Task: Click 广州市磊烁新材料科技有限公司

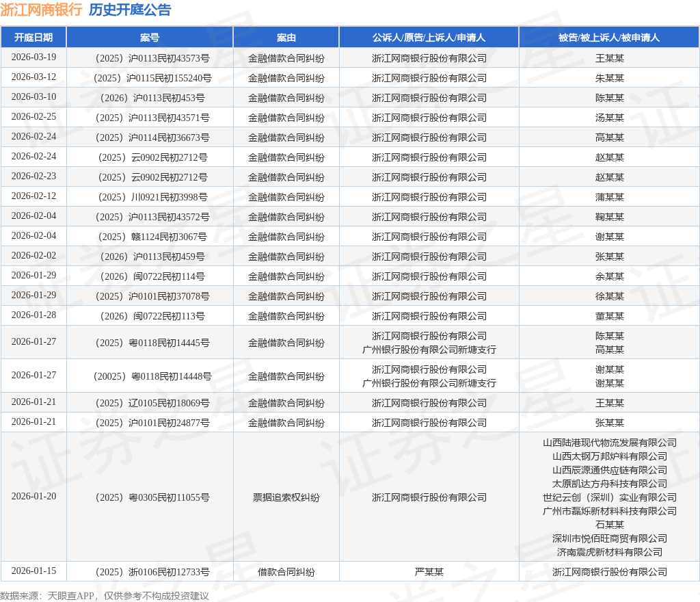Action: [609, 511]
